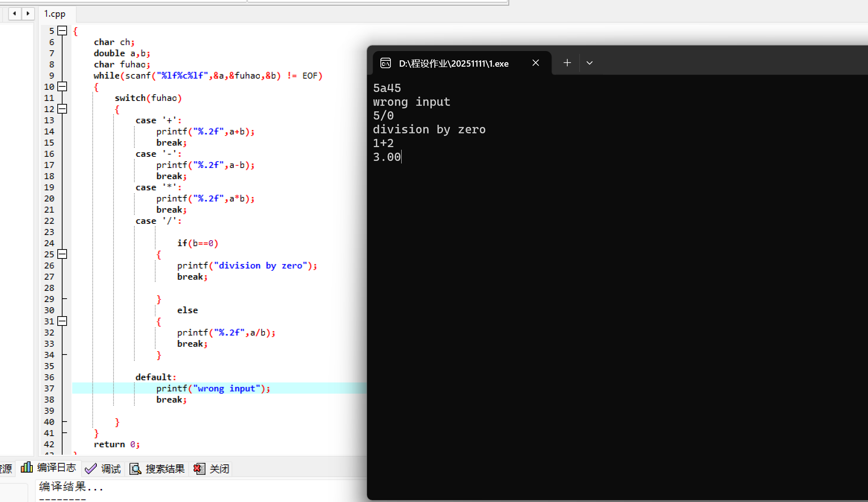Collapse the if-block fold at line 25
The image size is (868, 502).
pyautogui.click(x=63, y=254)
